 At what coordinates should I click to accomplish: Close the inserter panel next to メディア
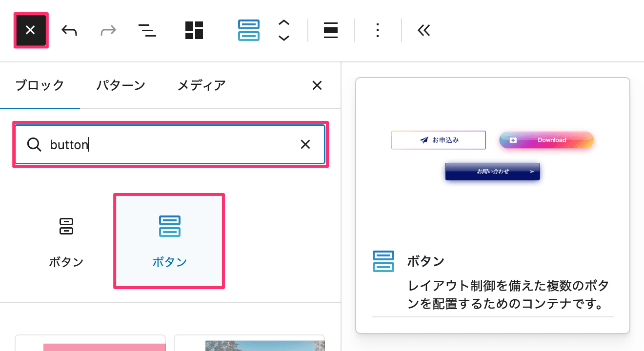pos(317,86)
